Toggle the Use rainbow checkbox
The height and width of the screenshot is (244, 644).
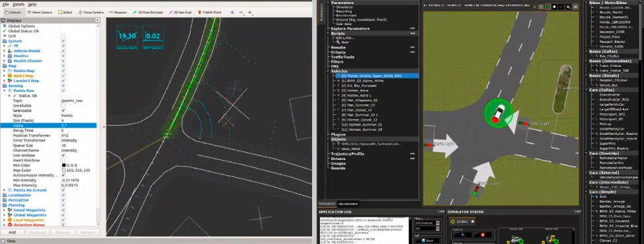(63, 155)
